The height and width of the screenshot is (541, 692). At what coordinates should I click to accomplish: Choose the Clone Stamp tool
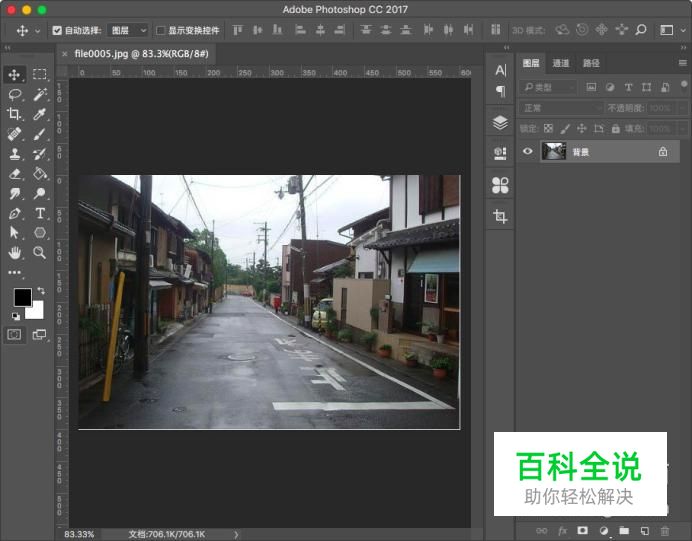15,154
